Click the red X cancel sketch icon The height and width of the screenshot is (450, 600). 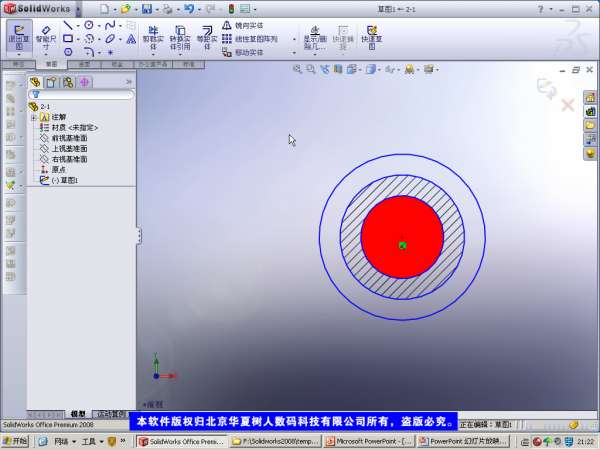(568, 104)
